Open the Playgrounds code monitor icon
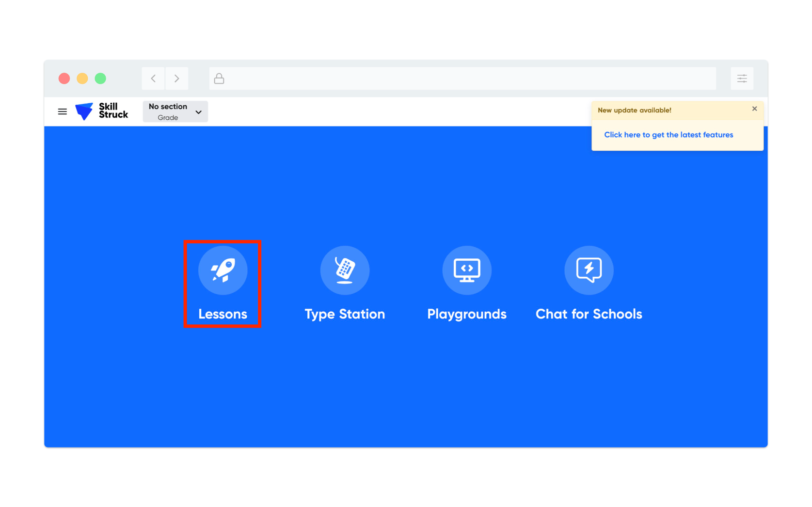The image size is (812, 507). tap(466, 270)
